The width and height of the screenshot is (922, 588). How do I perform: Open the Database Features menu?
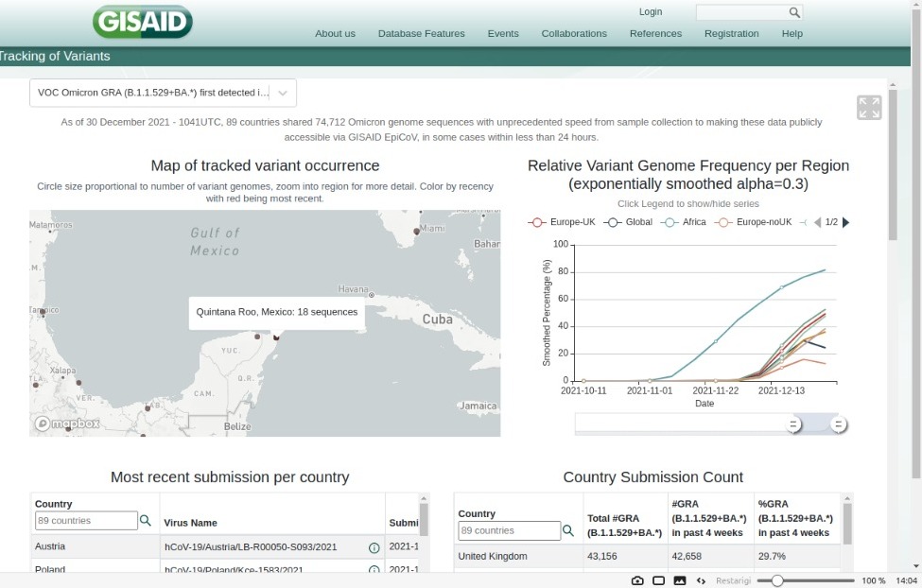[x=421, y=33]
